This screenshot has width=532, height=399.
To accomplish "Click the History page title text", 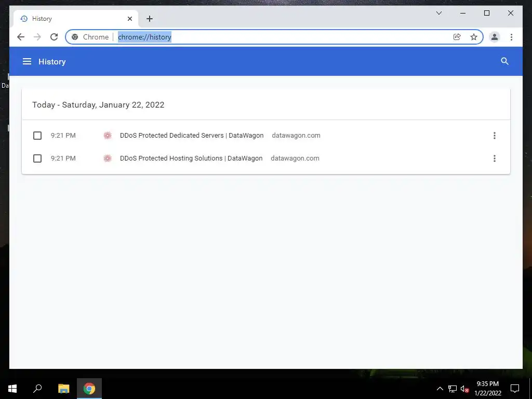I will pos(52,62).
